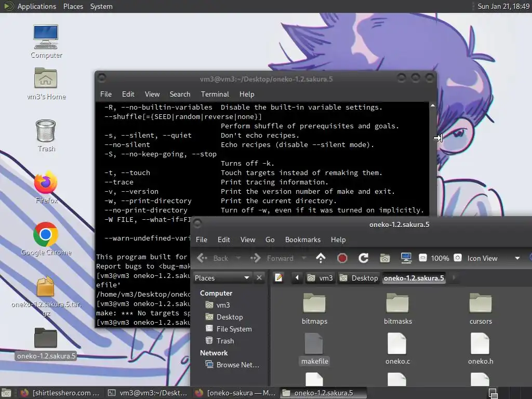The image size is (532, 399).
Task: Select Browse Network in the sidebar
Action: [232, 365]
